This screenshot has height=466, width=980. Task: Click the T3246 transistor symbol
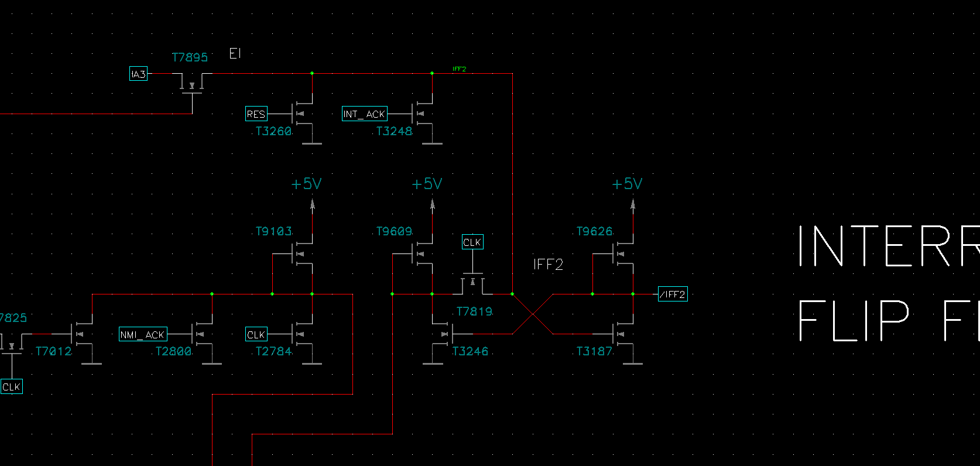coord(442,334)
